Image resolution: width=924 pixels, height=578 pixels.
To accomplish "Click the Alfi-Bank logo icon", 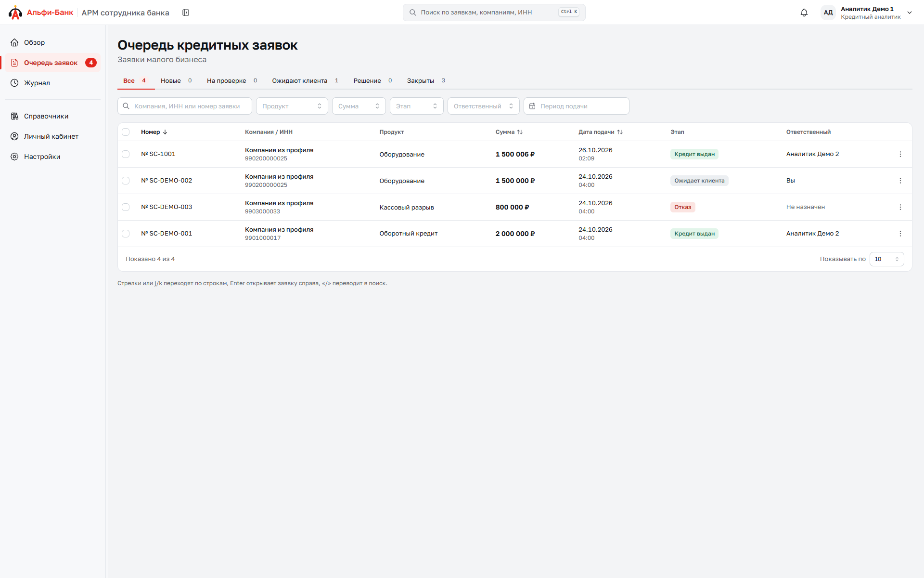I will (x=15, y=13).
